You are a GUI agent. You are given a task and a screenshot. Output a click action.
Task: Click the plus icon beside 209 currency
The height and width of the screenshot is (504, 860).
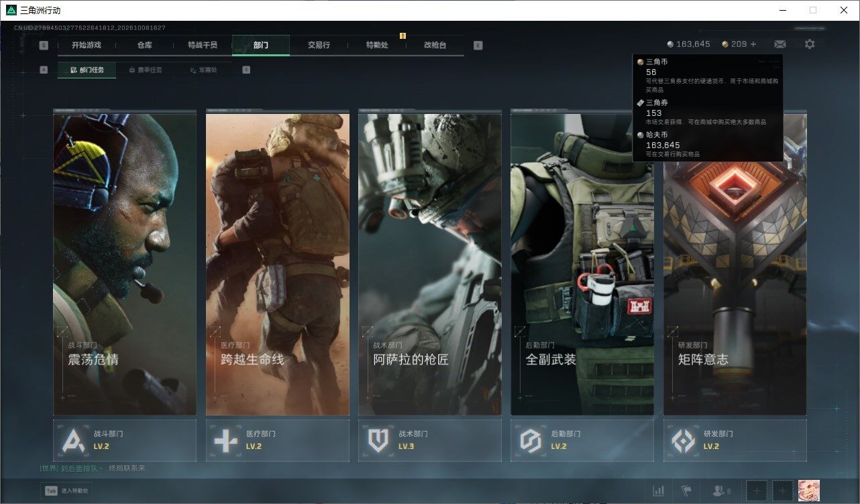pyautogui.click(x=753, y=44)
